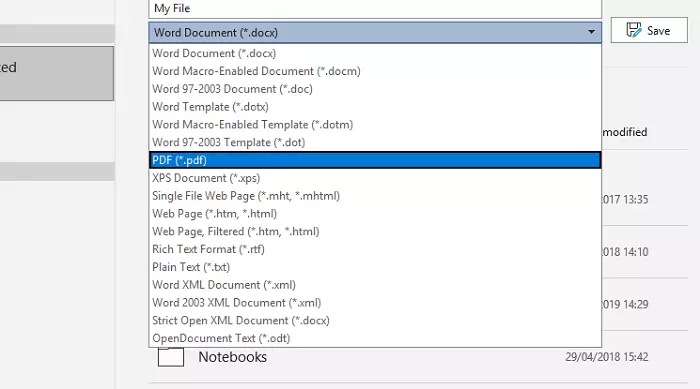The image size is (700, 389).
Task: Choose OpenDocument Text (*.odt)
Action: click(x=375, y=338)
